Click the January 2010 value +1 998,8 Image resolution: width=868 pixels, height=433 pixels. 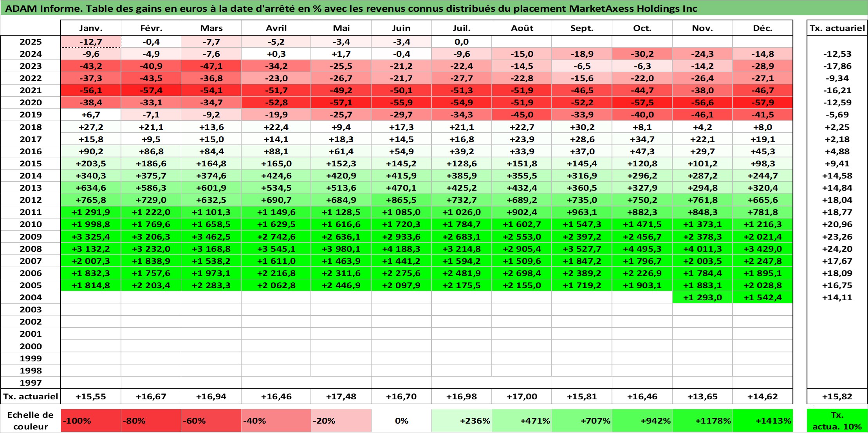91,224
